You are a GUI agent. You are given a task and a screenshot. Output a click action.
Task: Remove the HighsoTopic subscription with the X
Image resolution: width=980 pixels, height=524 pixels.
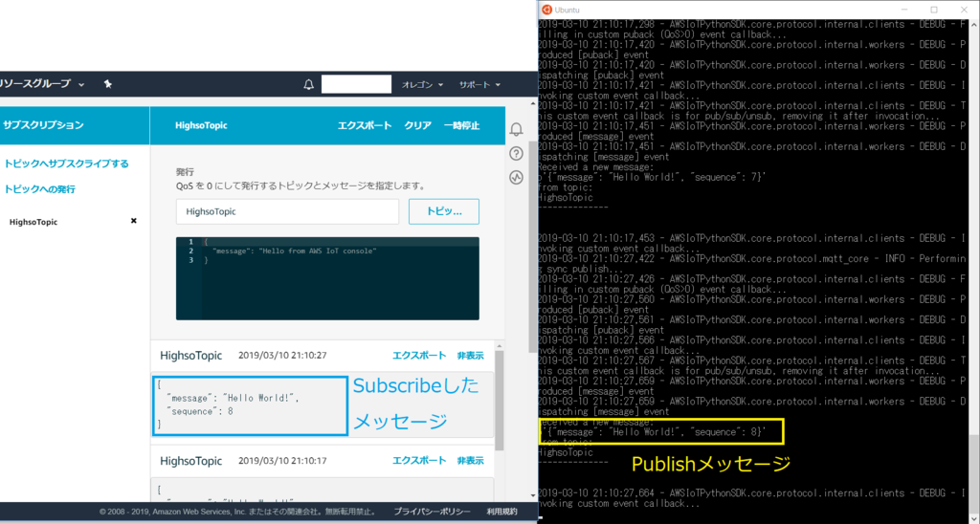133,221
